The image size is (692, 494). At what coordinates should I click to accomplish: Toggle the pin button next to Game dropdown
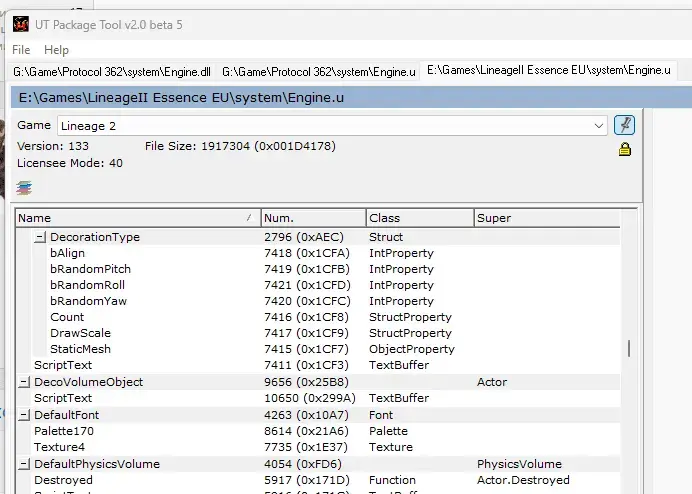tap(624, 125)
